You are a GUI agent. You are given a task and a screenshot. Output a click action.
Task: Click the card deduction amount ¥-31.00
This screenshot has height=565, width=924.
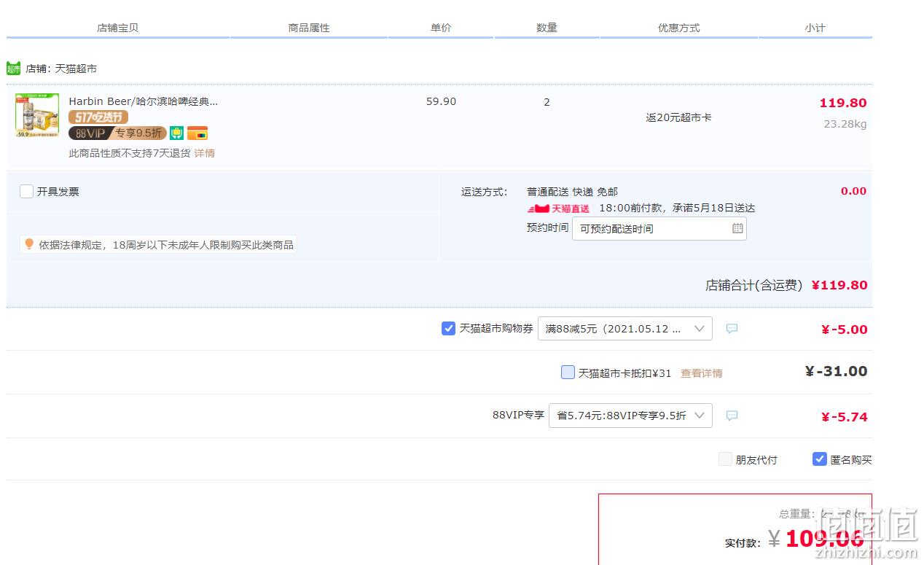point(836,371)
